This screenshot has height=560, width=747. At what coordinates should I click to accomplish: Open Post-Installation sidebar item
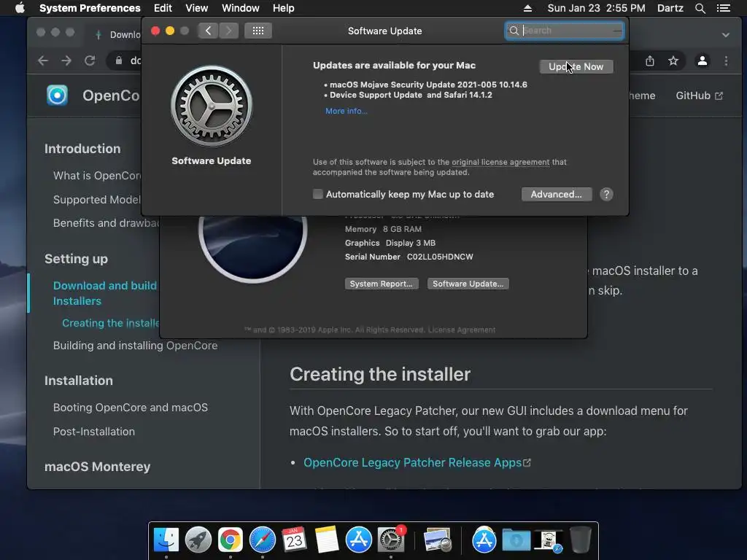[x=94, y=432]
